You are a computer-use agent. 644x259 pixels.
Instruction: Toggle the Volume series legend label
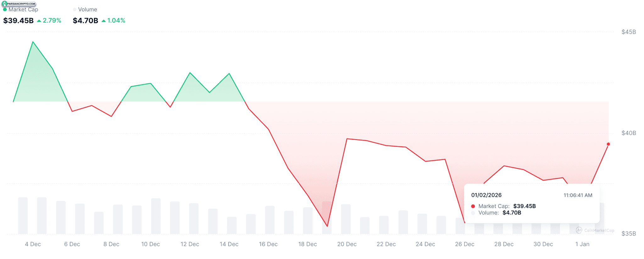coord(87,10)
